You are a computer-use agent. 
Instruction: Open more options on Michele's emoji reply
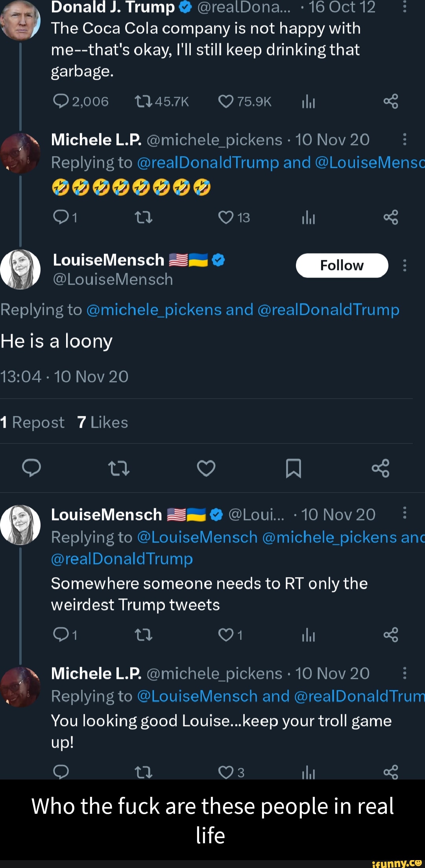coord(405,140)
